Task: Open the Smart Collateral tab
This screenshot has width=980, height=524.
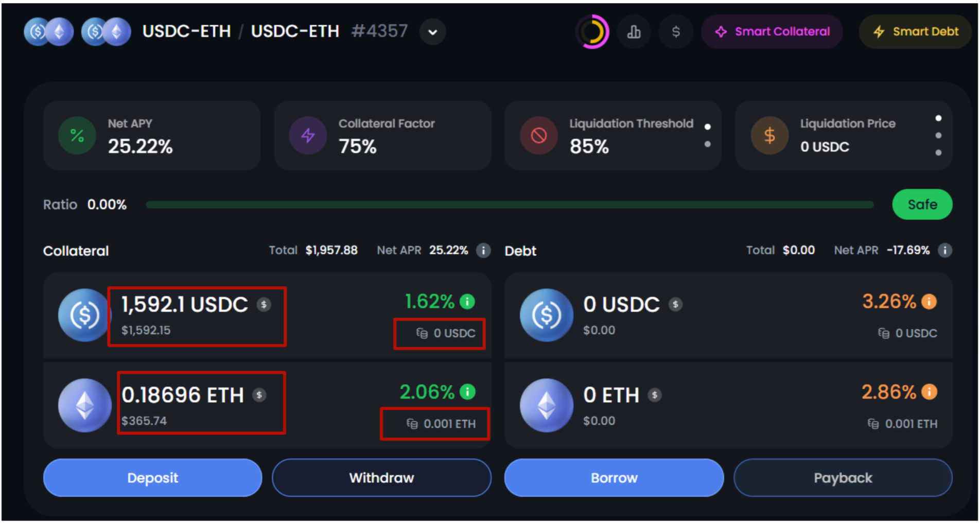Action: tap(772, 32)
